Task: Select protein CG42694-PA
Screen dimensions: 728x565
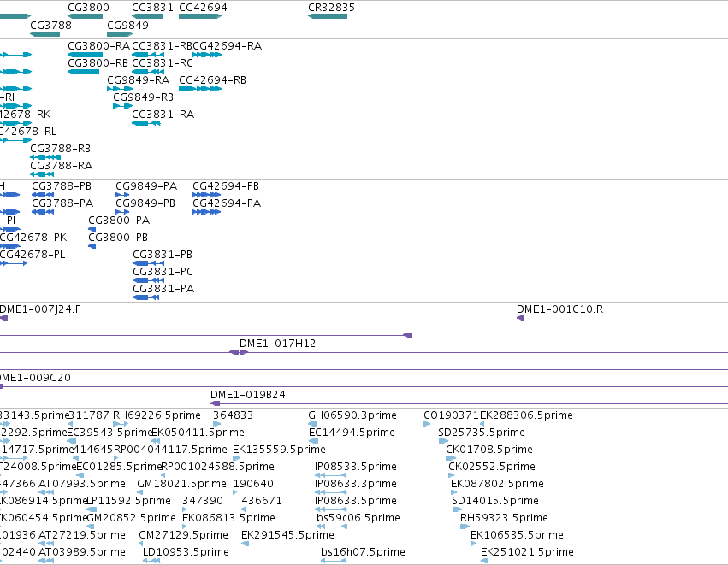Action: 207,212
